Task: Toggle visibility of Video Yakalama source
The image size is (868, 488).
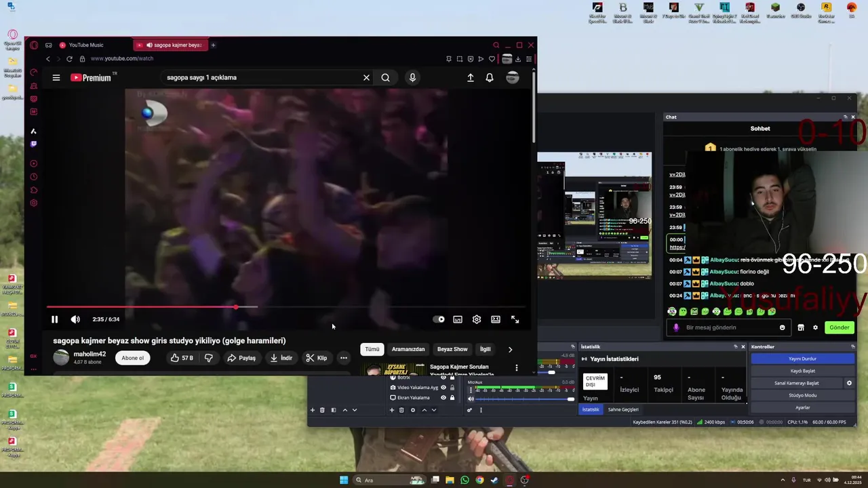Action: point(443,388)
